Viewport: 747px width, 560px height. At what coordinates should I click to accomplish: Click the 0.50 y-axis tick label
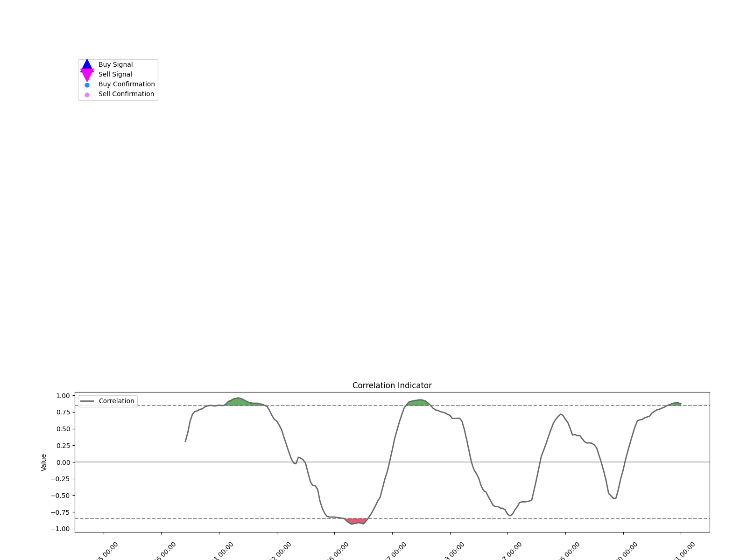(x=63, y=429)
